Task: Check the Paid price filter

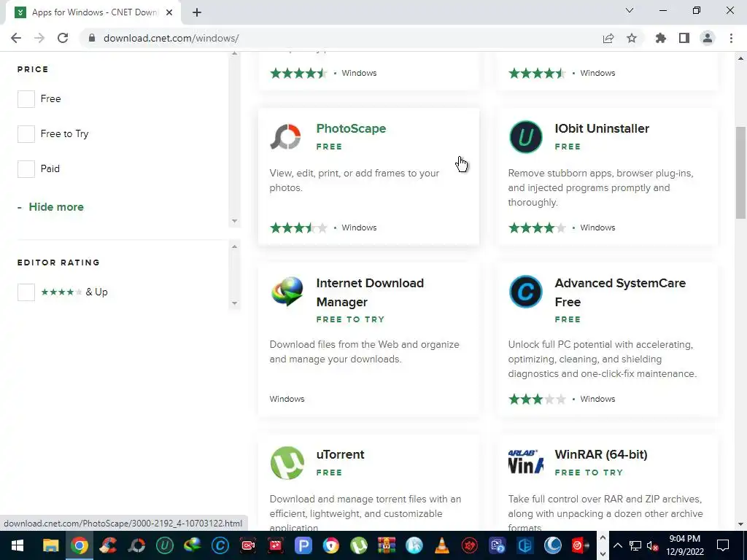Action: 26,168
